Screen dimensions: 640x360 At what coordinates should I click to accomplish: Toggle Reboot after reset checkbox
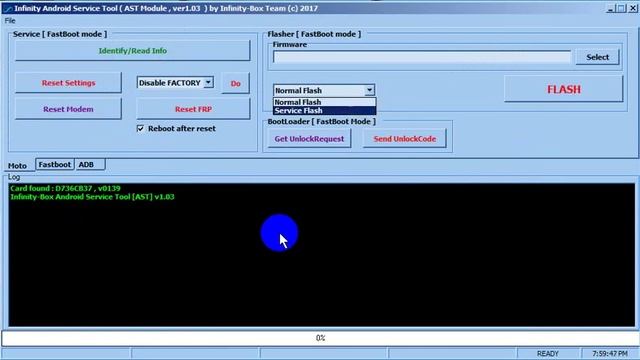(140, 129)
